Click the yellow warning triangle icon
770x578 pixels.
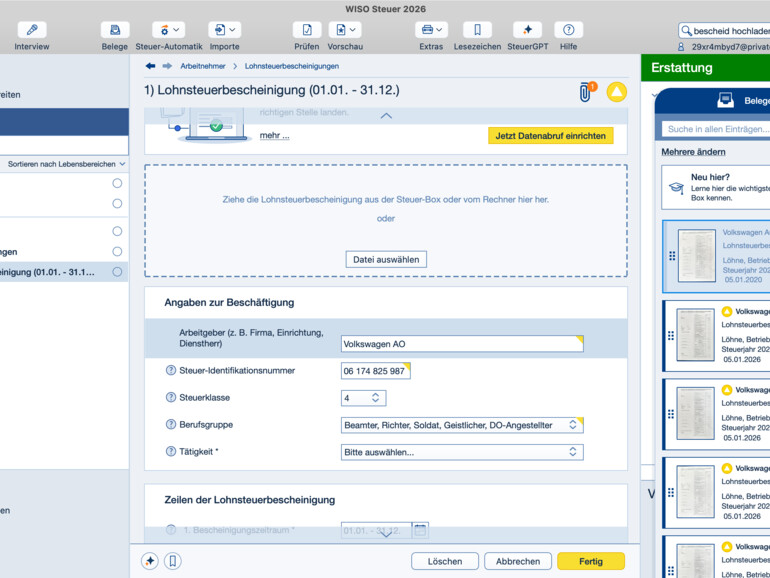point(616,92)
